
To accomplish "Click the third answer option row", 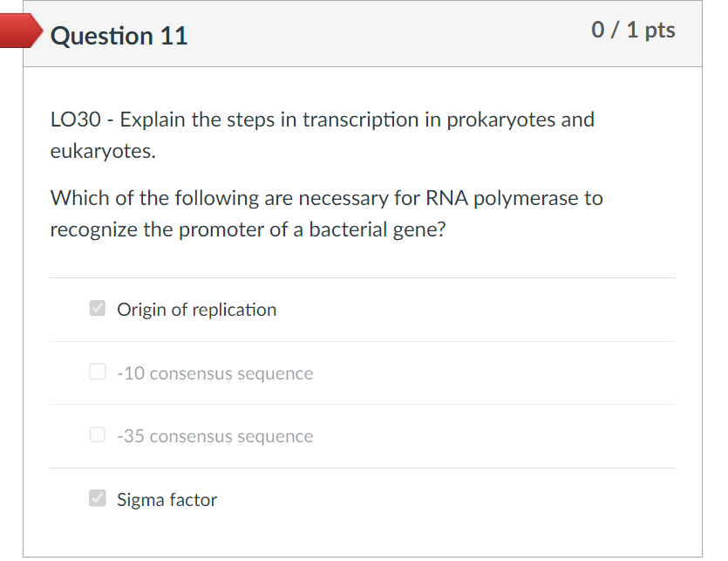I will (362, 435).
